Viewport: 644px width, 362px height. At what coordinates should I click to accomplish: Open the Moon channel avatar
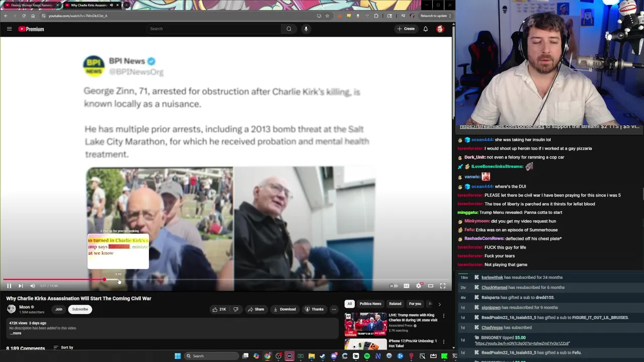(11, 309)
